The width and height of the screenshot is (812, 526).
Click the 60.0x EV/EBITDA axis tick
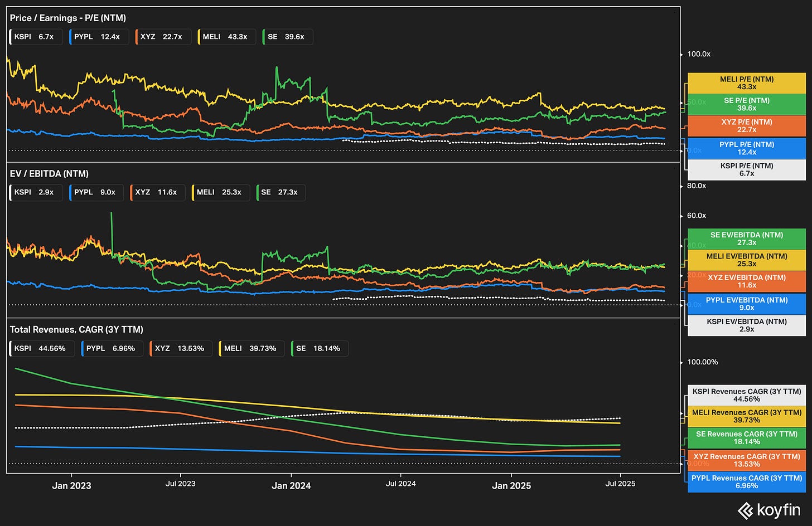click(697, 216)
